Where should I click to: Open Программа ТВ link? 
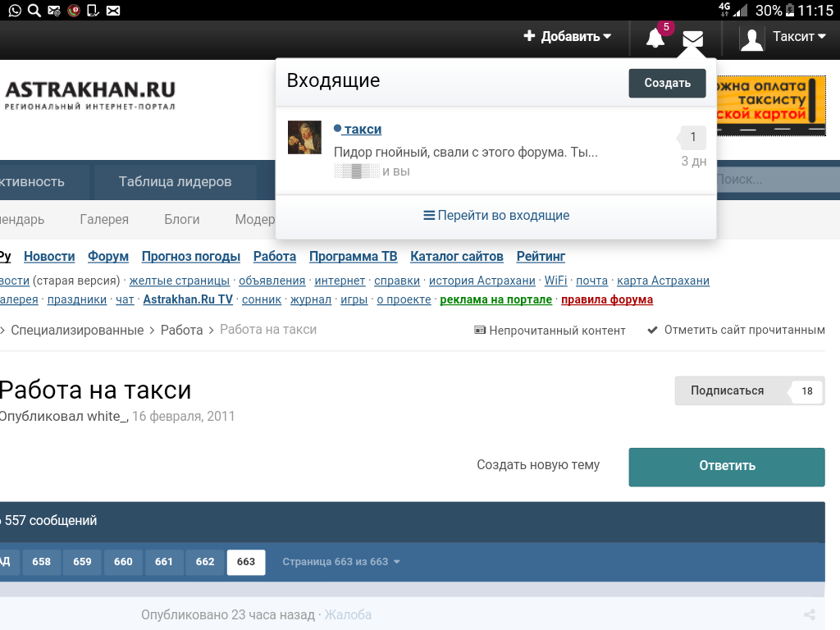point(353,257)
